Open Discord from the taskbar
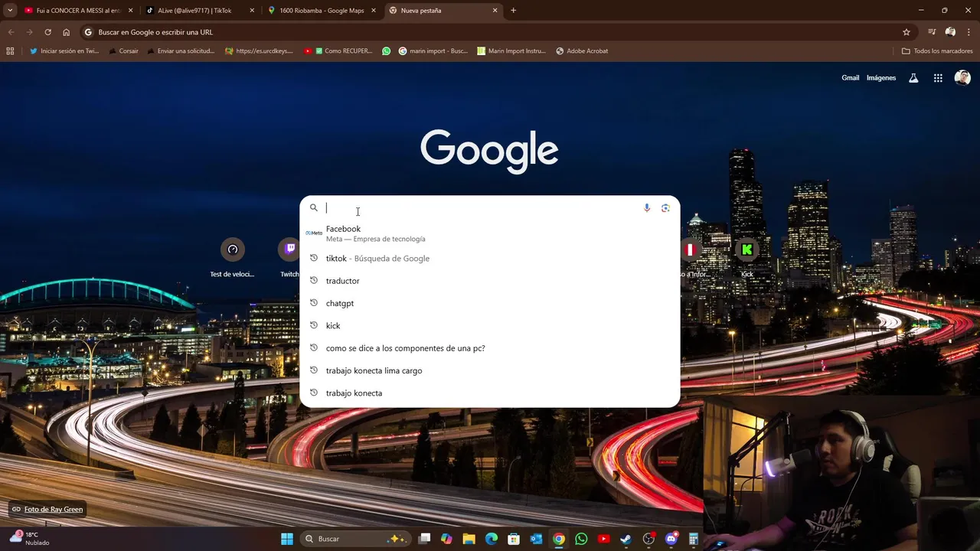This screenshot has width=980, height=551. [x=671, y=539]
